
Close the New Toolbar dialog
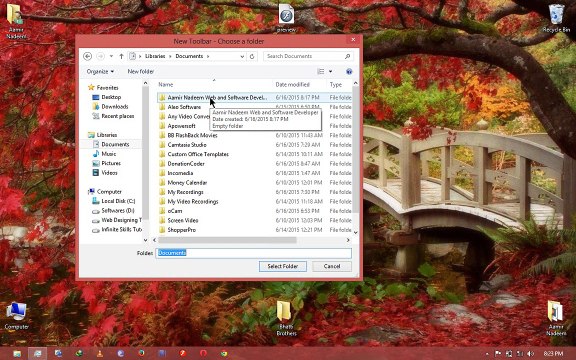point(353,39)
